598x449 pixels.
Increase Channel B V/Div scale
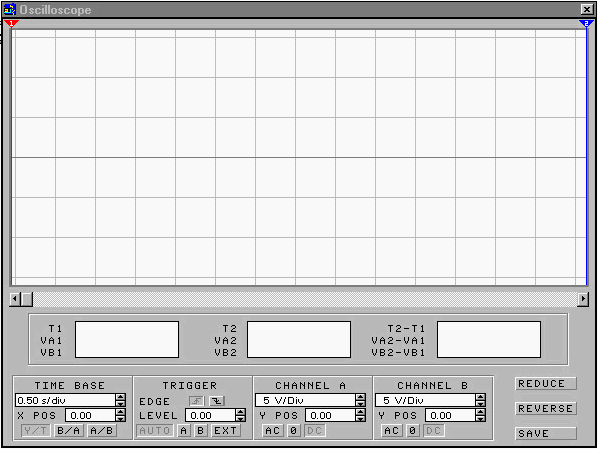point(481,397)
